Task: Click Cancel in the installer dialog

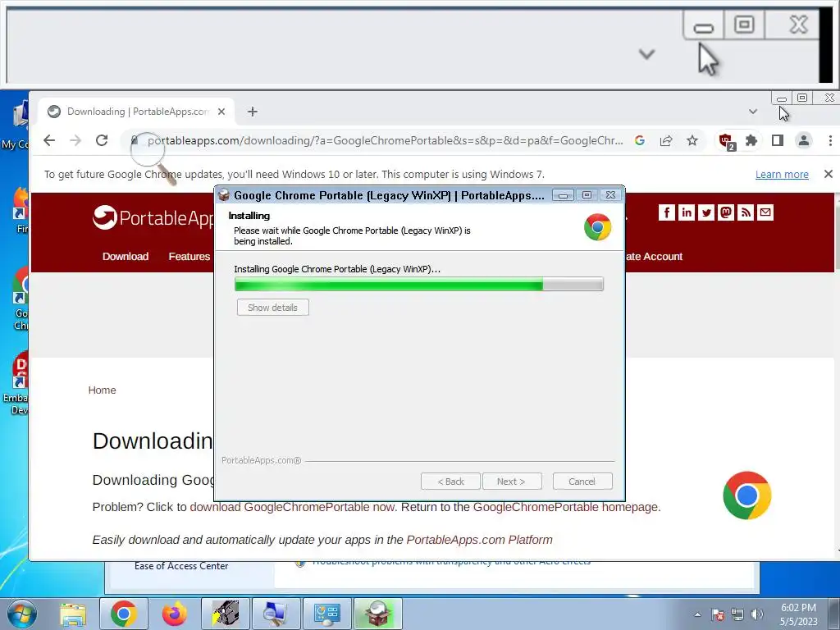Action: point(582,481)
